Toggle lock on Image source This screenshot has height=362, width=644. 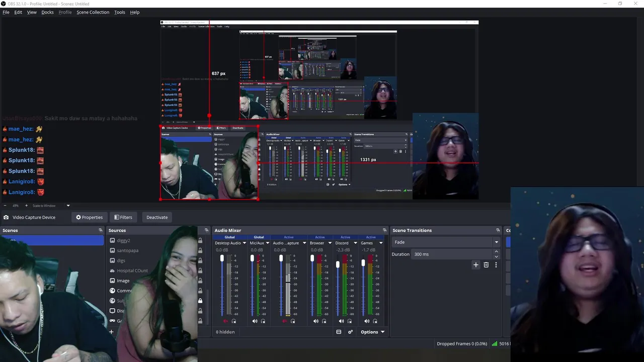tap(200, 281)
